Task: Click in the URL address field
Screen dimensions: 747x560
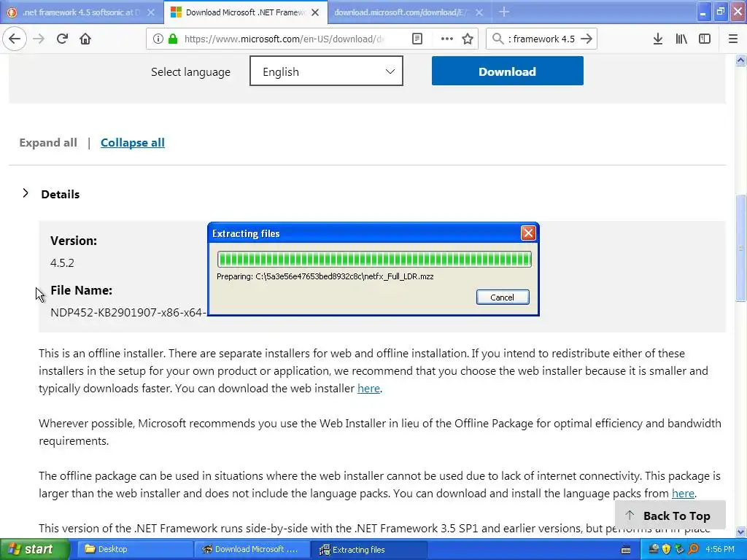Action: [285, 39]
